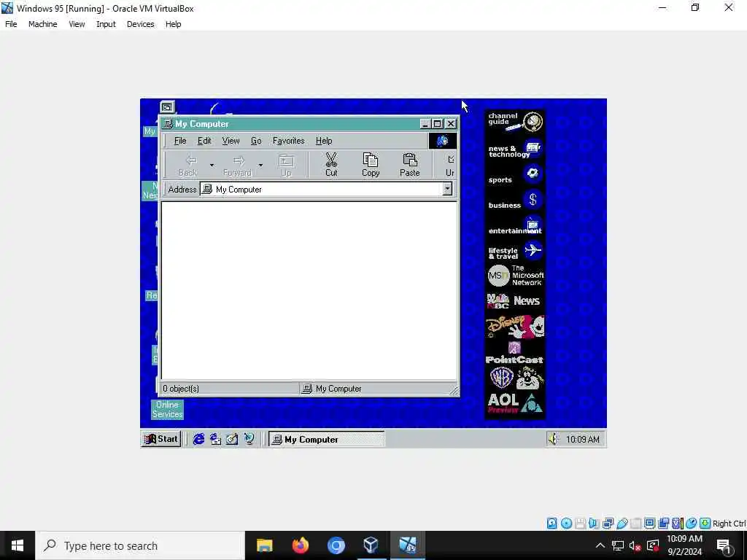Image resolution: width=747 pixels, height=560 pixels.
Task: Open VirtualBox Manager on host taskbar
Action: pyautogui.click(x=371, y=545)
